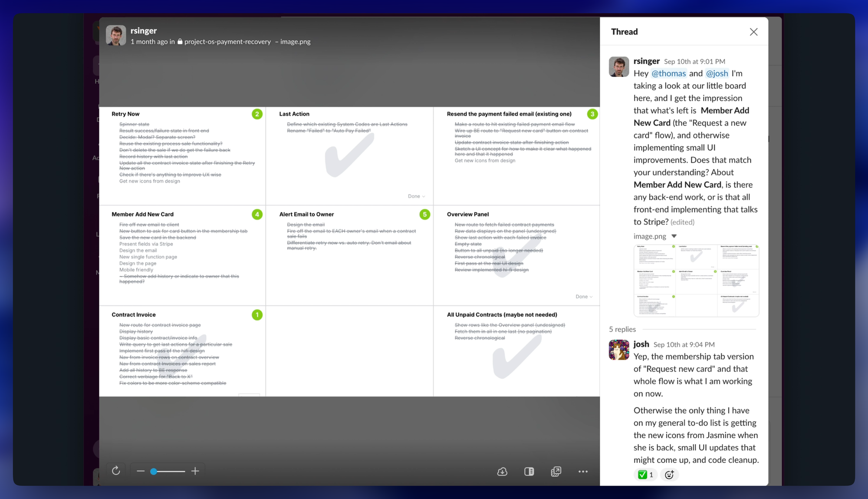868x499 pixels.
Task: Click josh's username in the reply
Action: pyautogui.click(x=641, y=344)
